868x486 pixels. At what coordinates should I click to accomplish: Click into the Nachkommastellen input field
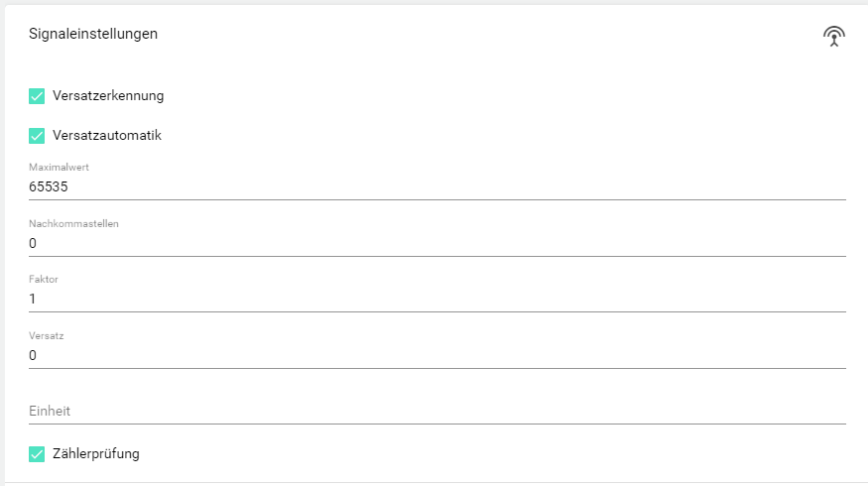click(436, 243)
